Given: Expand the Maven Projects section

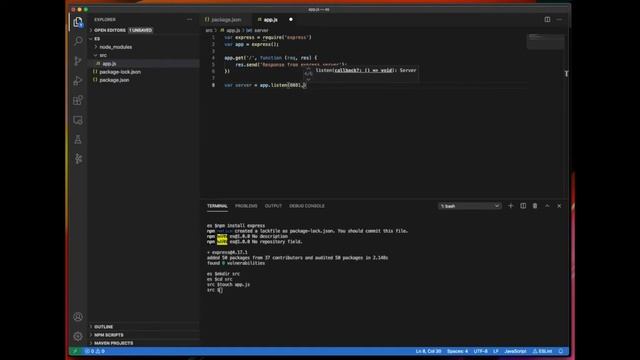Looking at the screenshot, I should tap(143, 343).
